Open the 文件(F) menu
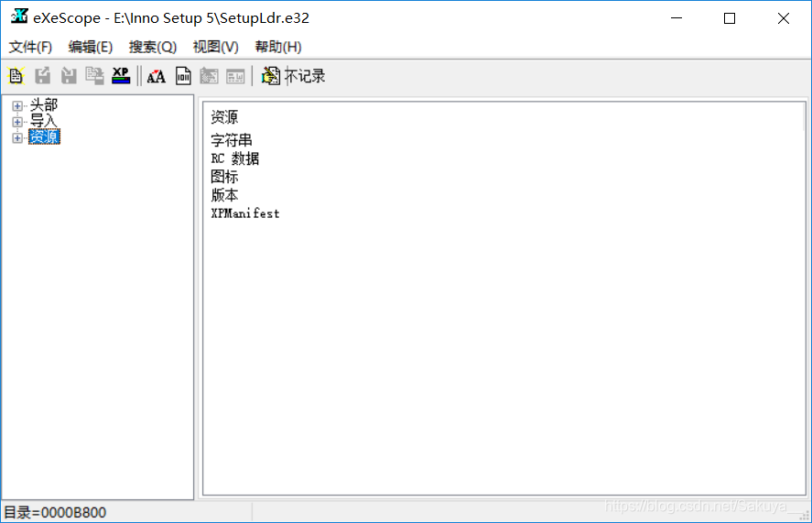 pos(30,47)
